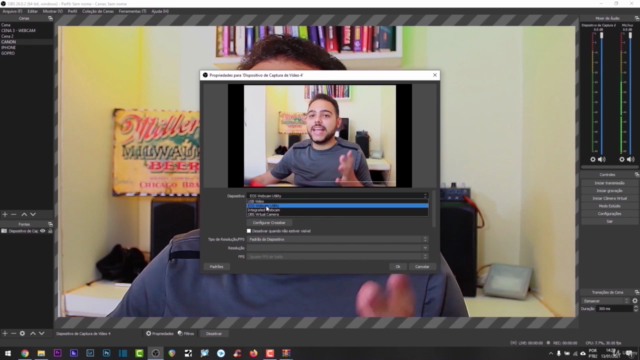Select Integrated Webcam from device list
Screen dimensions: 640x360
tap(338, 210)
